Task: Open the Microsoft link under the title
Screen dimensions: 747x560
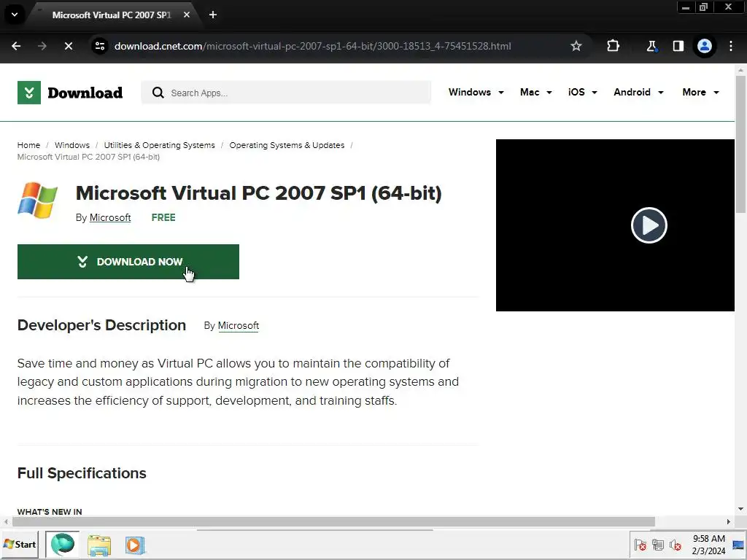Action: pos(110,217)
